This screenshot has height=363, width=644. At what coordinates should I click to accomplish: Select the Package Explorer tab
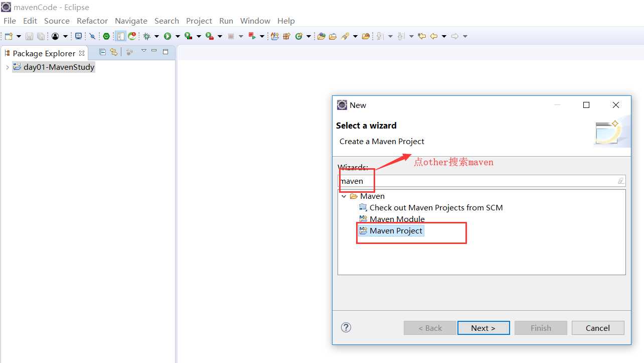(x=44, y=53)
